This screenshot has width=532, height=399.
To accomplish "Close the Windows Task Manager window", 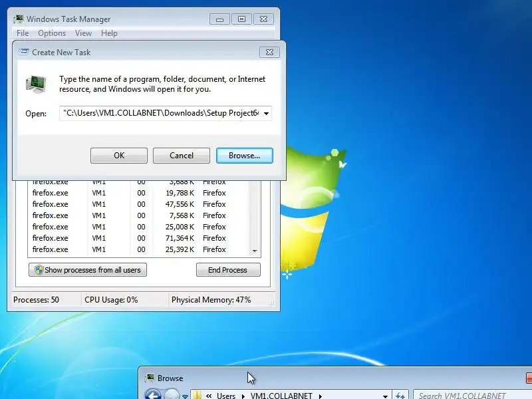I will tap(263, 19).
